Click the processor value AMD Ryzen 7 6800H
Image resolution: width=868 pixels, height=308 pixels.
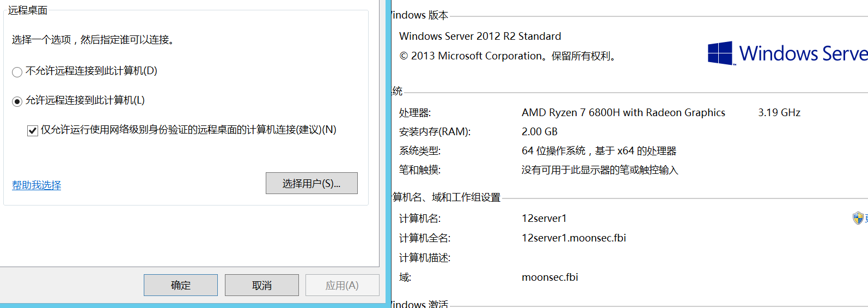[x=624, y=112]
